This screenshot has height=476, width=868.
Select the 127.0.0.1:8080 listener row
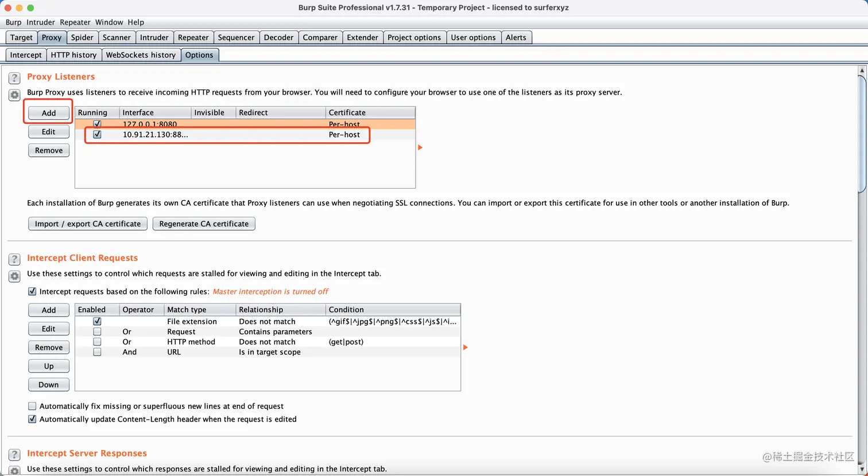tap(245, 124)
